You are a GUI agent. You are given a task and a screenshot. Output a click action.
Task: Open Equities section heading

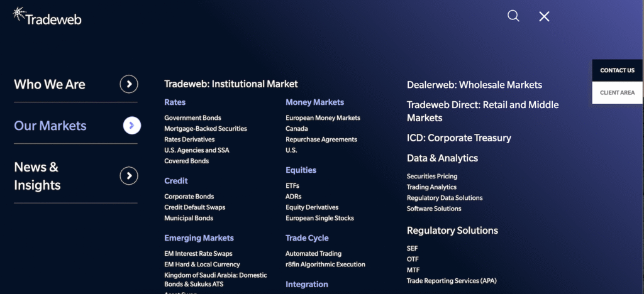[301, 170]
